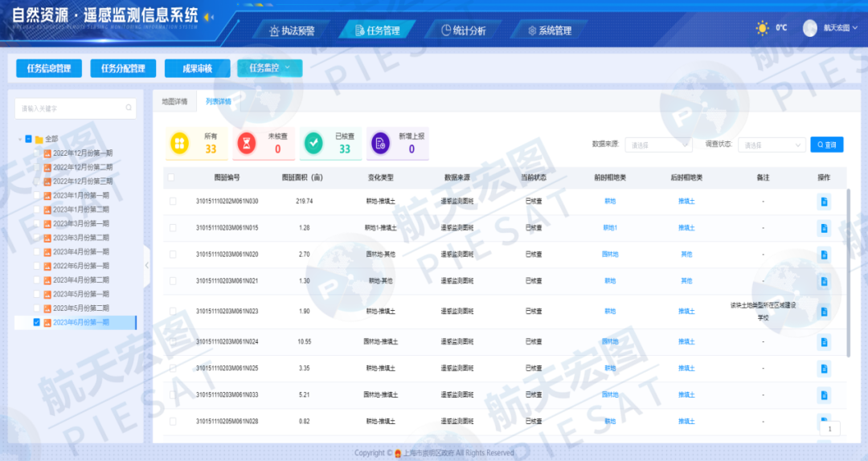868x461 pixels.
Task: Click the search magnifier in keyword box
Action: 128,108
